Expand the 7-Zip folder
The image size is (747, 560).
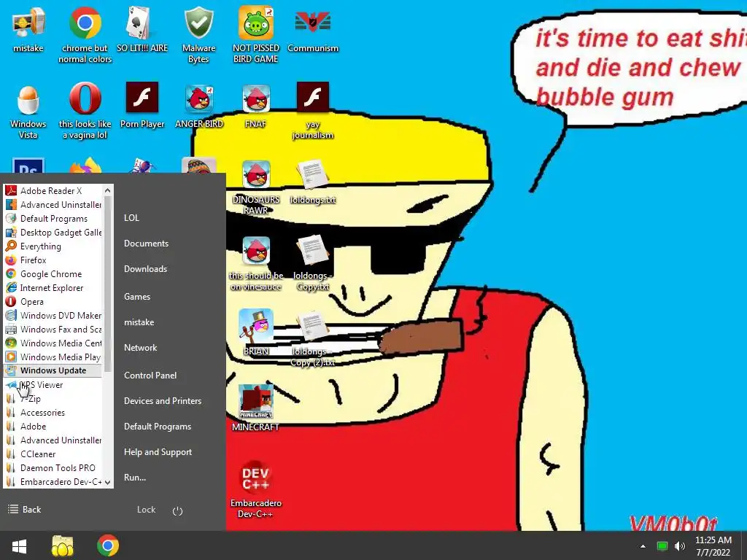[53, 399]
